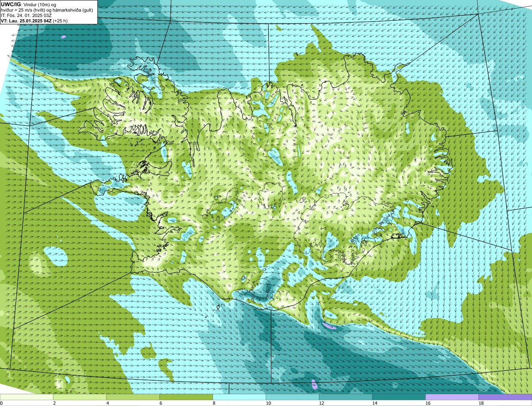Image resolution: width=532 pixels, height=406 pixels.
Task: Click the tiny purple patch in the northwest sea
Action: [x=63, y=37]
